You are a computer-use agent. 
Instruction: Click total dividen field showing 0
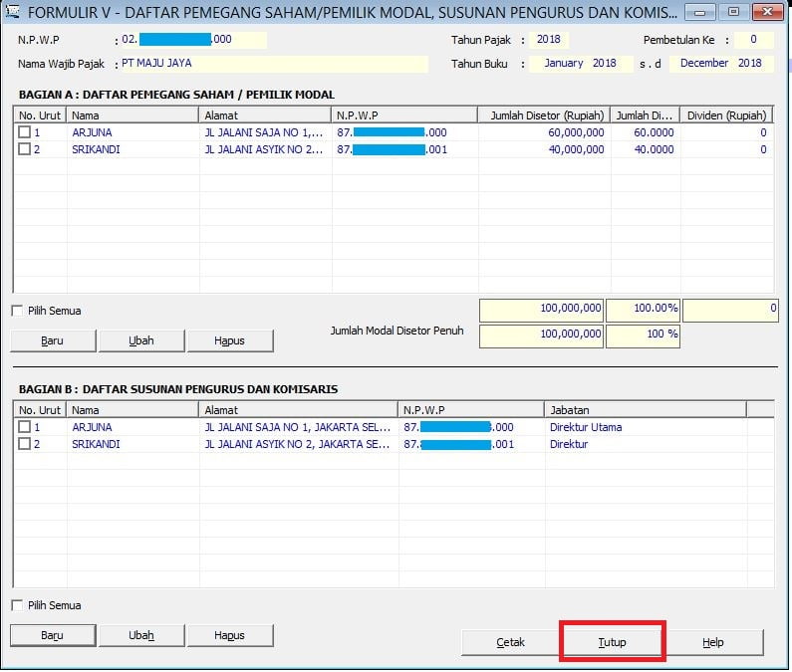point(730,310)
